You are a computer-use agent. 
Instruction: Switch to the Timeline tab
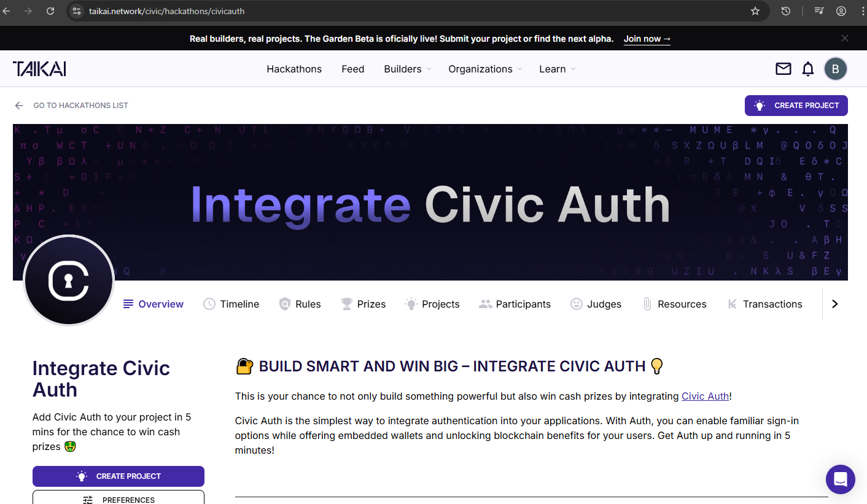(231, 304)
